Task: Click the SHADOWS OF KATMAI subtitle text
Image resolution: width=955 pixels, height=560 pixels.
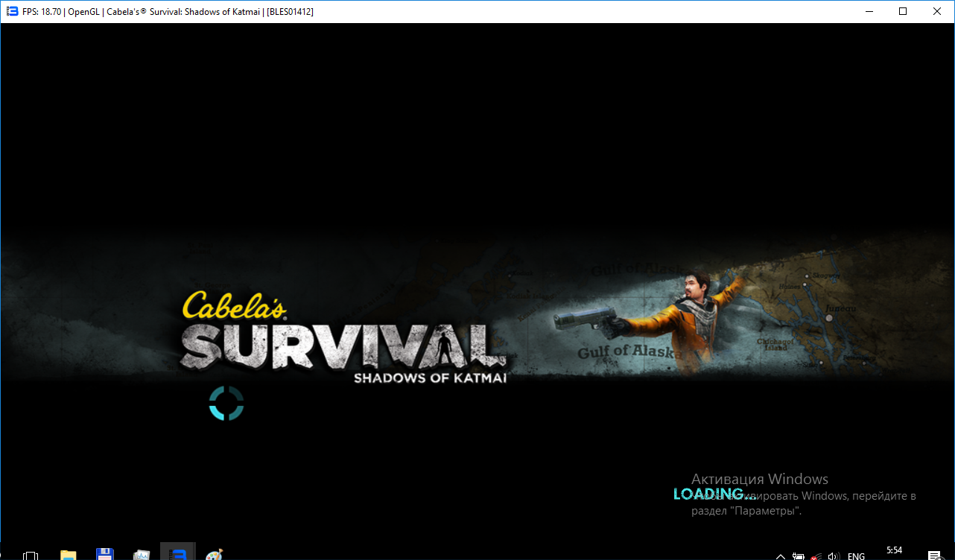Action: (431, 378)
